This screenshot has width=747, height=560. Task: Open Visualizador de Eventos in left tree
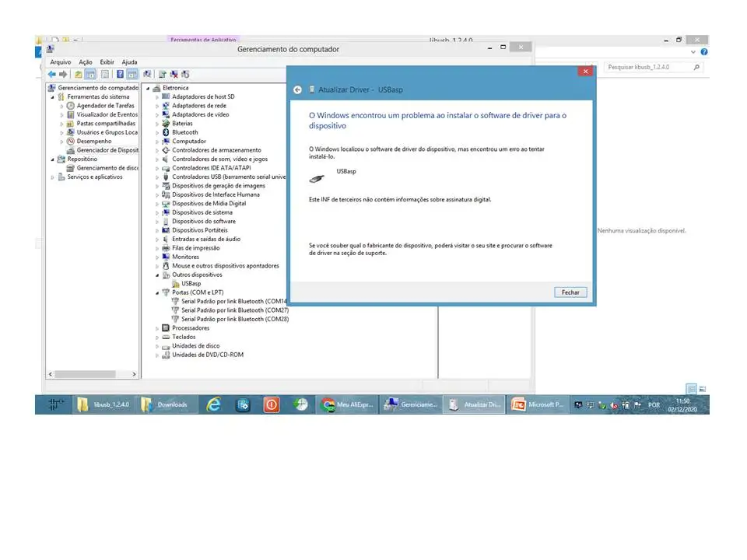point(107,115)
